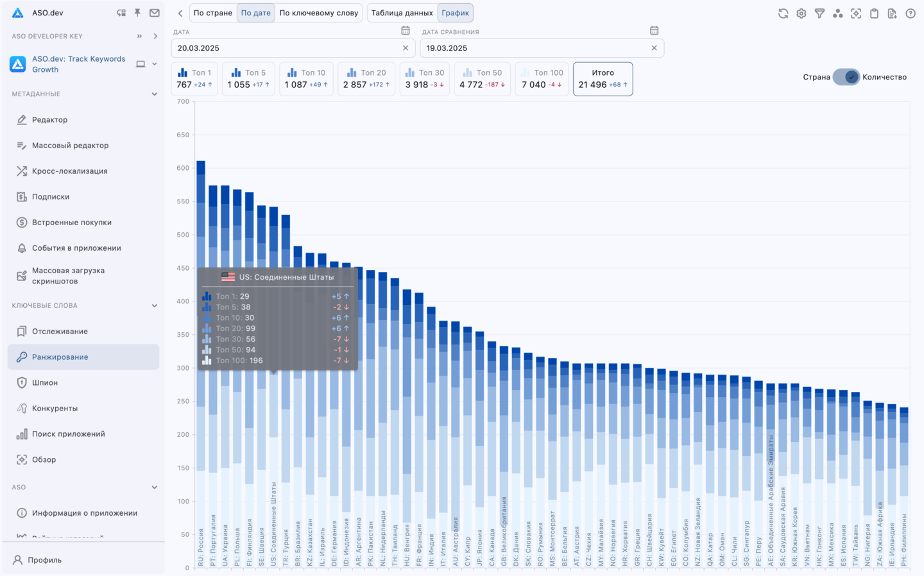Toggle the Страна/Количество switch
Viewport: 924px width, 576px height.
coord(846,77)
